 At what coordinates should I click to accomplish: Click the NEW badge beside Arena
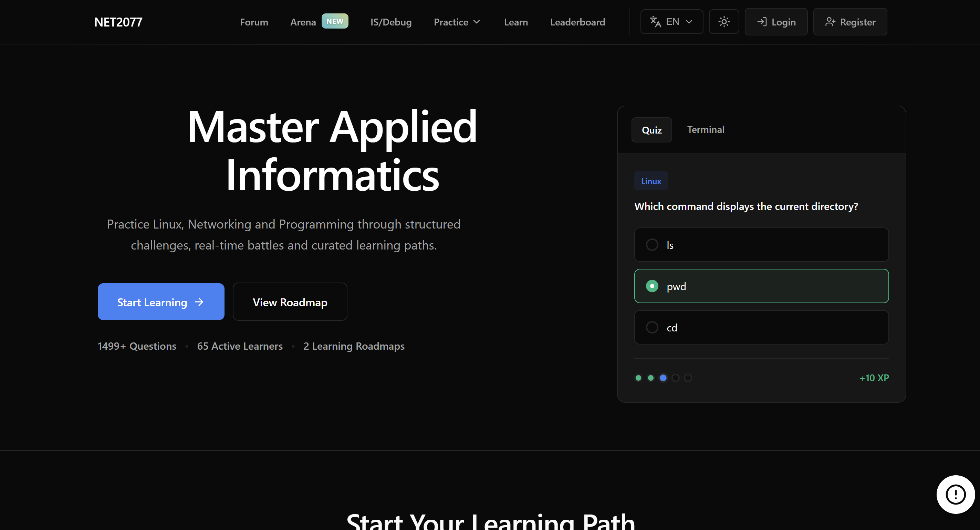point(334,21)
